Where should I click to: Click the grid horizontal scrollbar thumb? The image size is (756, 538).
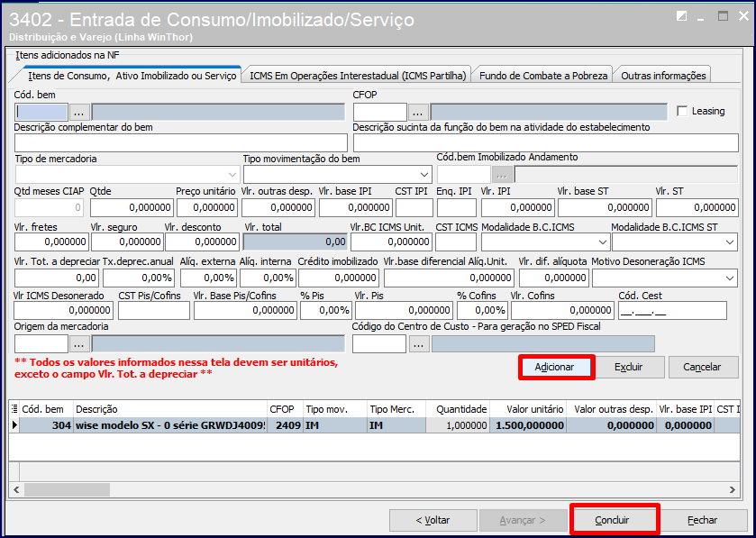67,490
